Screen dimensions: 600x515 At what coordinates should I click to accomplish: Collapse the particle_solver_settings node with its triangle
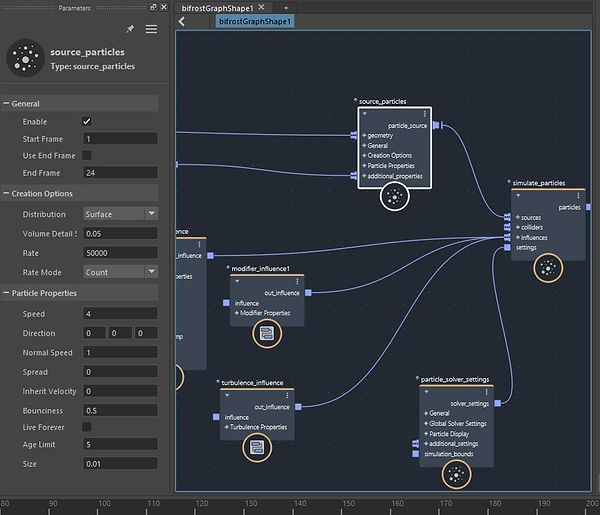(426, 392)
